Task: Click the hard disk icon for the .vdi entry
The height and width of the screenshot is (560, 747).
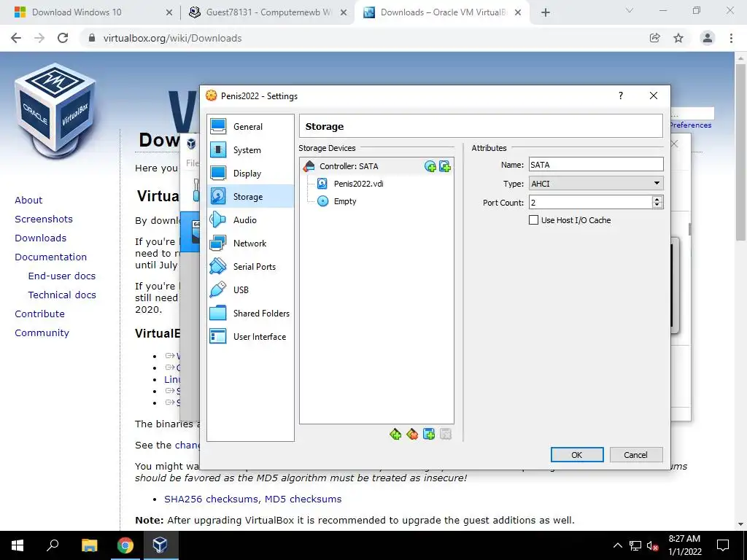Action: tap(322, 184)
